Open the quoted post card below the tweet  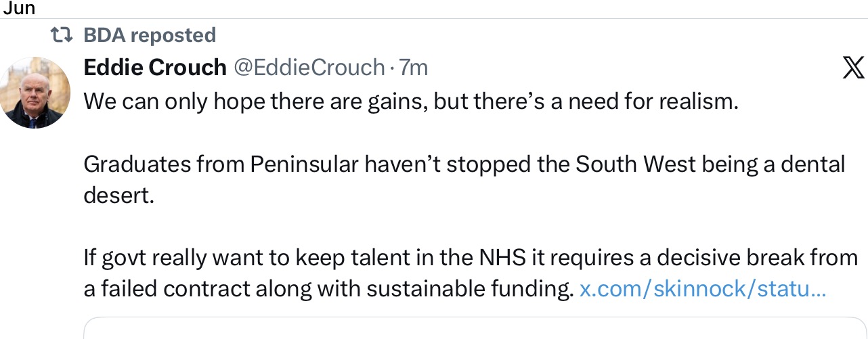[475, 328]
